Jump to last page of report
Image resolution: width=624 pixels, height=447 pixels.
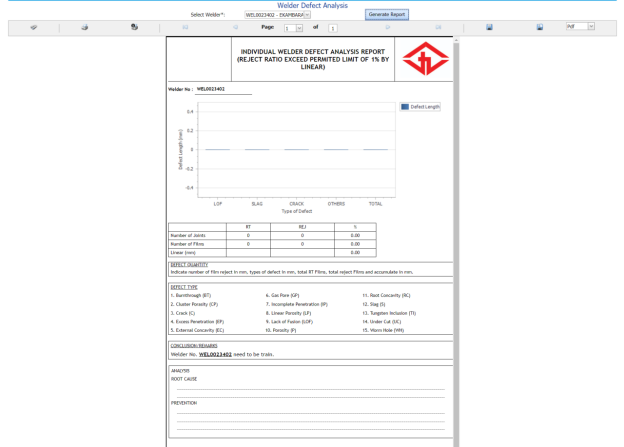[x=437, y=28]
